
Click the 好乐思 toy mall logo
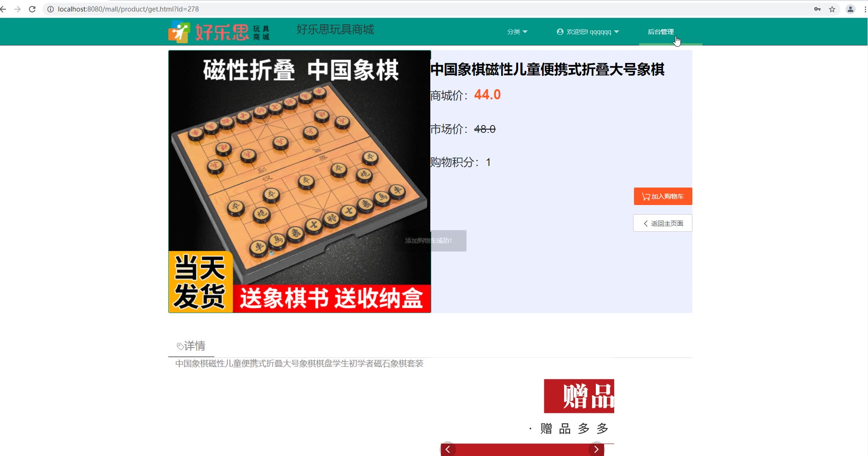click(219, 32)
